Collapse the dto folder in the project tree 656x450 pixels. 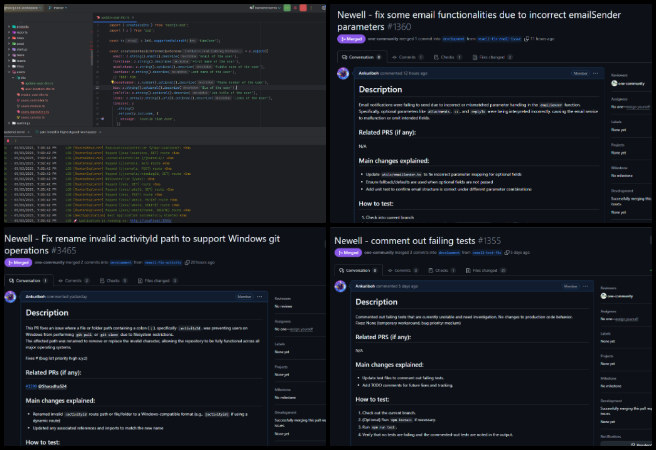pos(13,78)
